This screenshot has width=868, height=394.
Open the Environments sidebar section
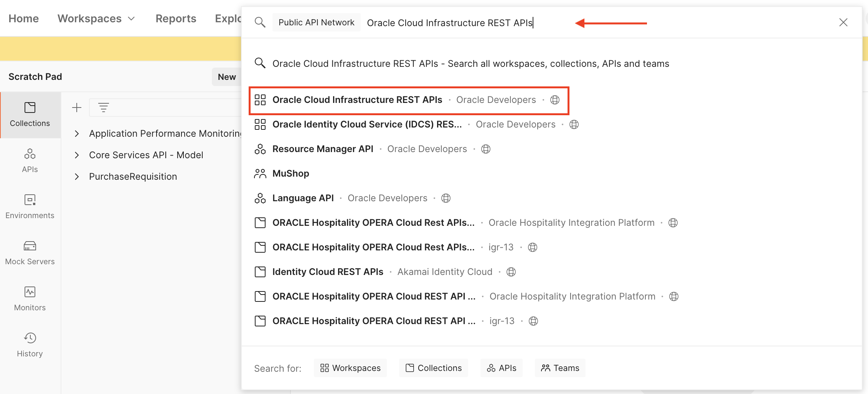pyautogui.click(x=30, y=207)
